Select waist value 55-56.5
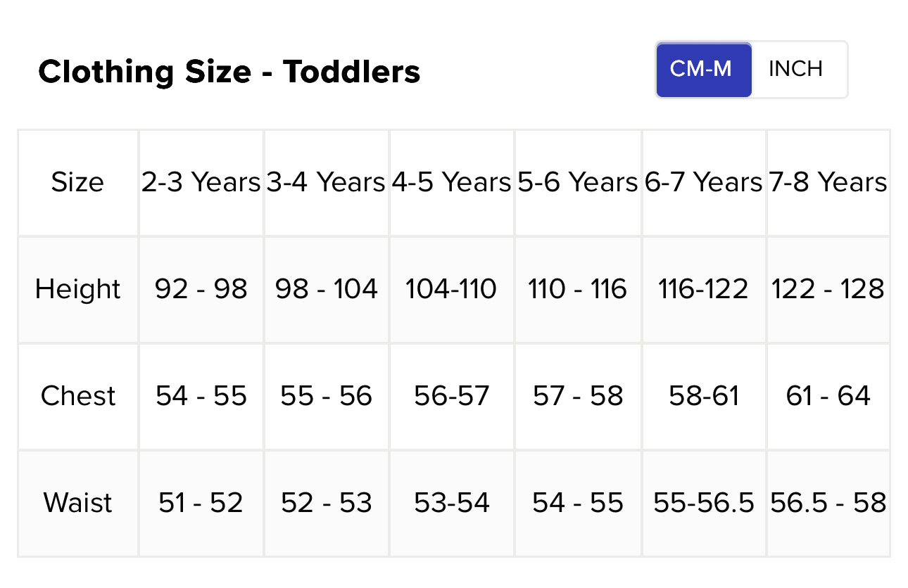The image size is (908, 588). [x=703, y=503]
